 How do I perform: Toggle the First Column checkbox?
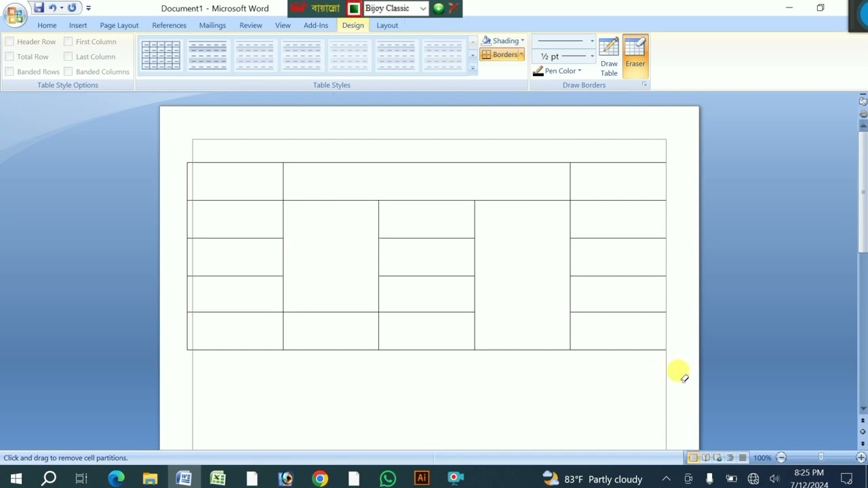pyautogui.click(x=68, y=41)
